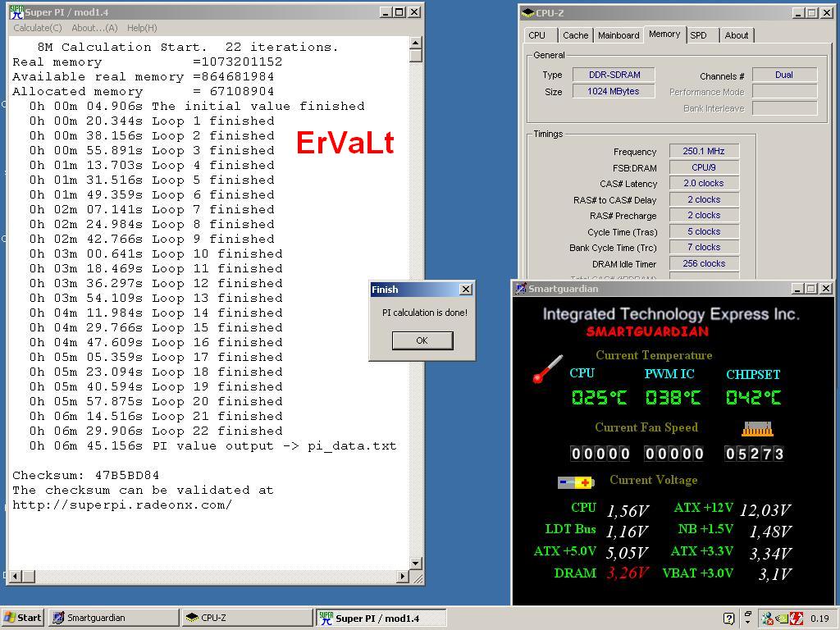Viewport: 840px width, 630px height.
Task: Click the red tray icon beside the clock
Action: [x=796, y=619]
